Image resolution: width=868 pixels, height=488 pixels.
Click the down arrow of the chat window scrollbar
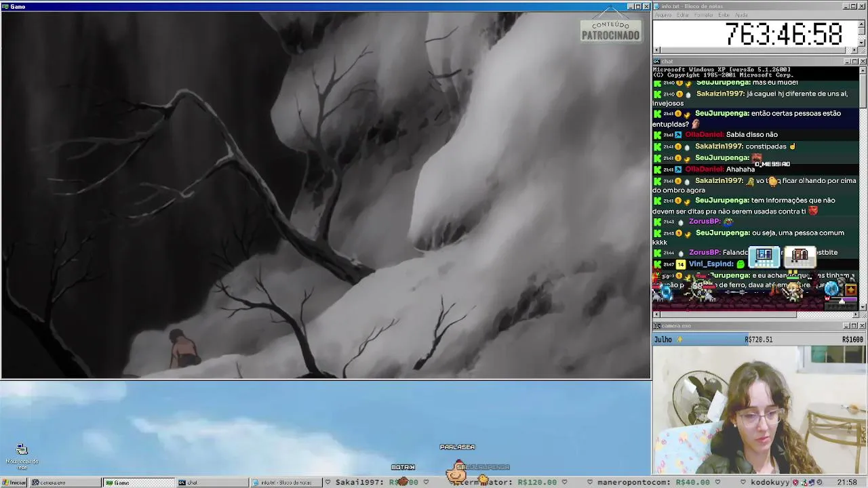(x=863, y=306)
